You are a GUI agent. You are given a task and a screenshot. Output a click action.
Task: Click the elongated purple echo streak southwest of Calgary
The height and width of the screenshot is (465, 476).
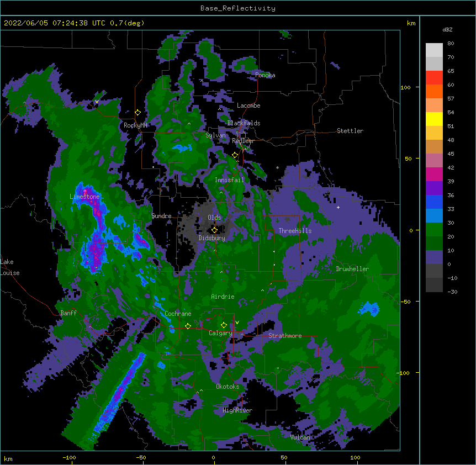click(x=120, y=393)
